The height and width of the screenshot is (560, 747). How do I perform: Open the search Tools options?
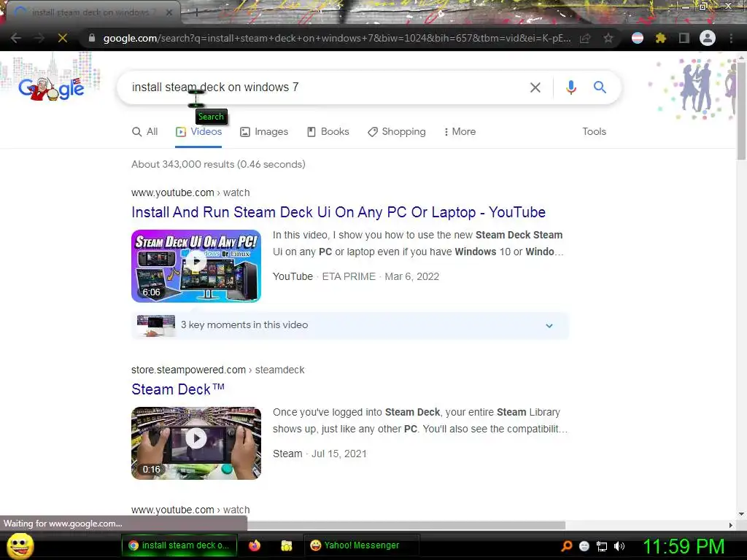(594, 132)
